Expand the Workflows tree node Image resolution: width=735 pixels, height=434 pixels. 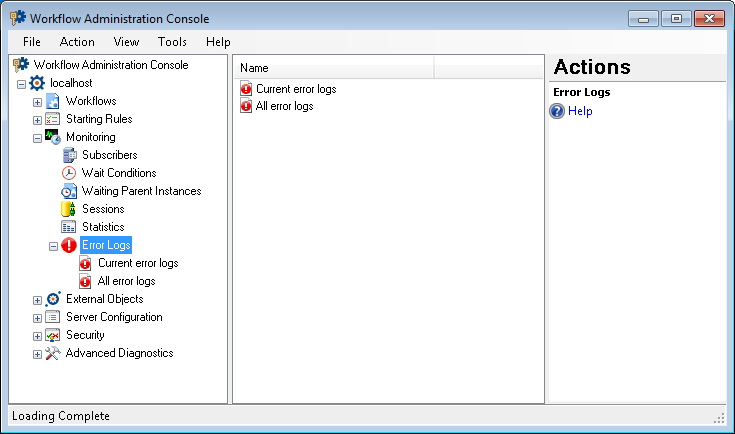tap(38, 102)
